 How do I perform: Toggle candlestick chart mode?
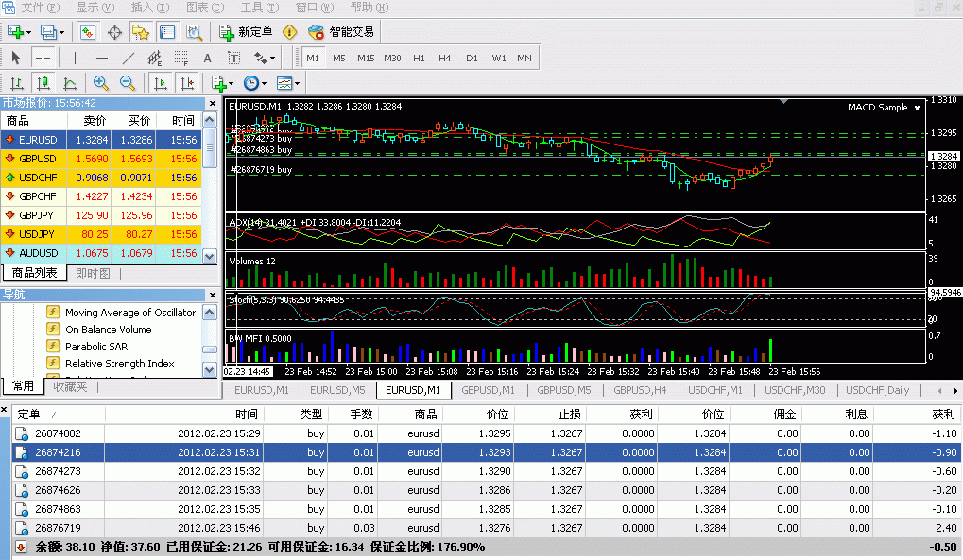pos(43,83)
